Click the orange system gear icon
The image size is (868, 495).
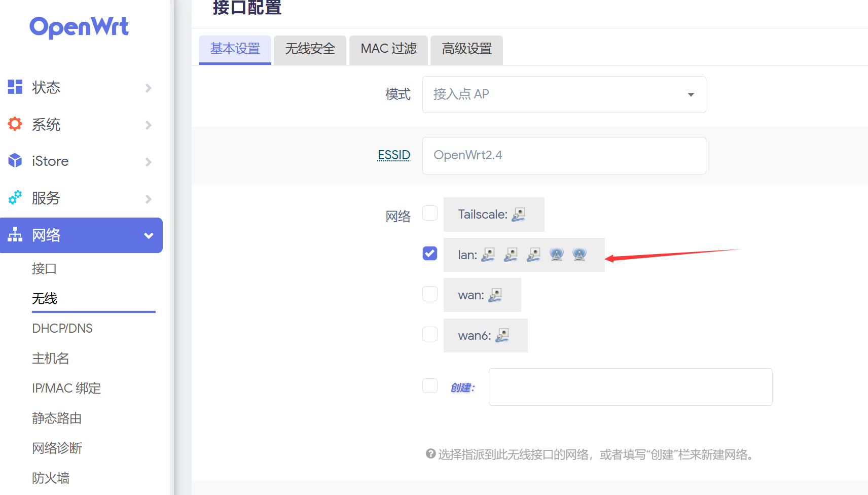15,124
